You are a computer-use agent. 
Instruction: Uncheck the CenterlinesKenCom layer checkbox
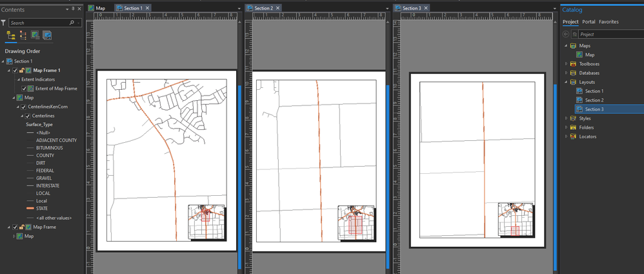(24, 107)
